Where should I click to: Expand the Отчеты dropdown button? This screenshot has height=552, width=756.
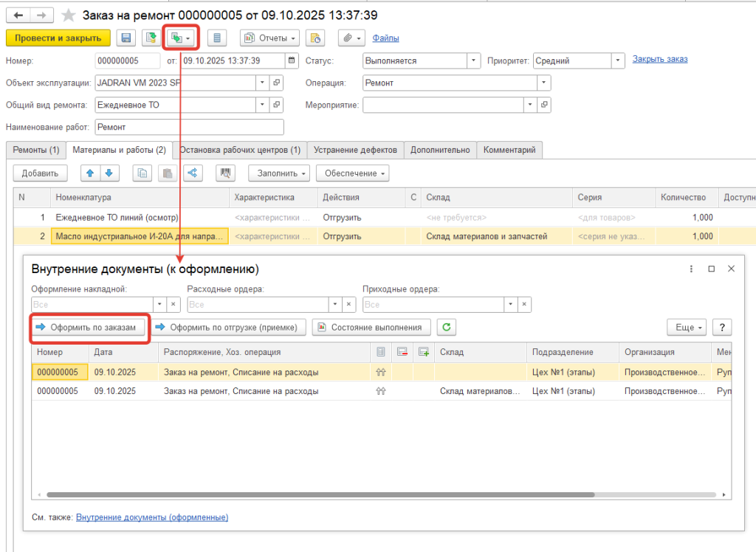pos(269,38)
